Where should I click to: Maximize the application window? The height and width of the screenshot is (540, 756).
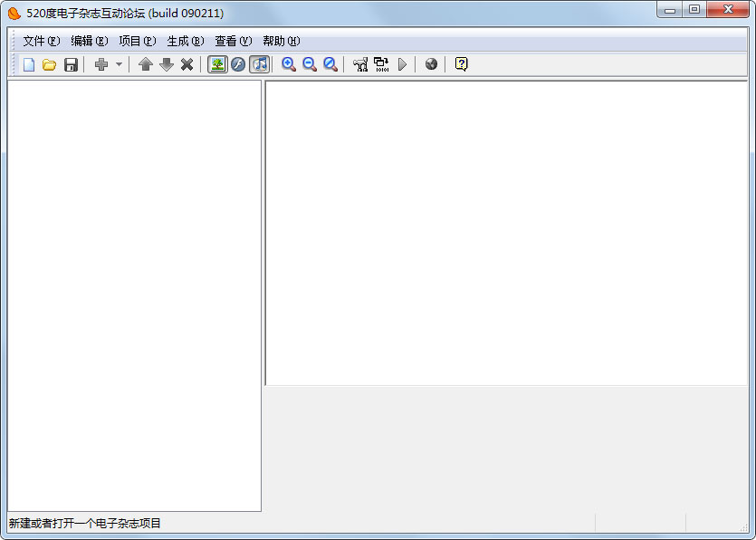(694, 10)
